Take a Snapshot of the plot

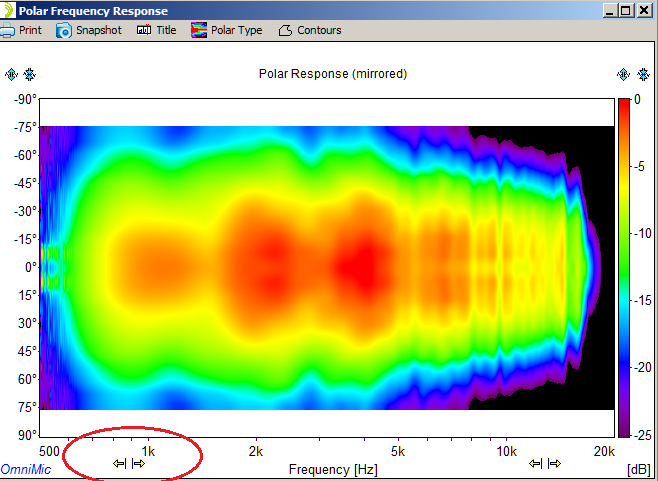[89, 30]
